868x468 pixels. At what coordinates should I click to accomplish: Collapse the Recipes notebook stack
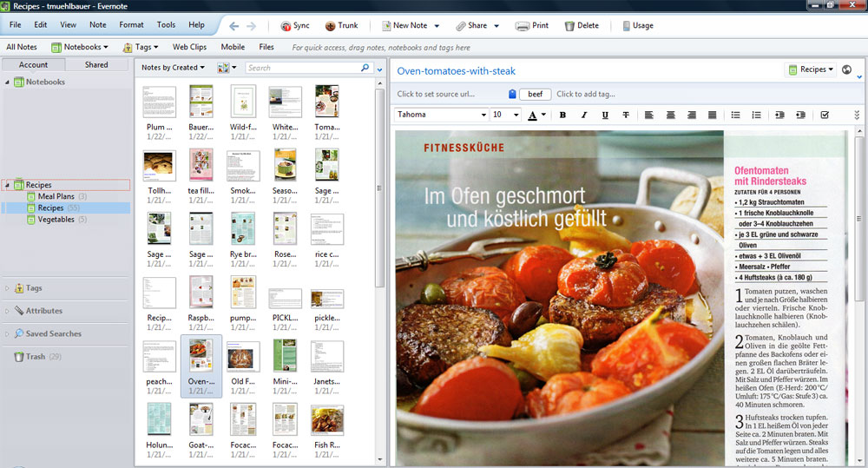tap(7, 185)
